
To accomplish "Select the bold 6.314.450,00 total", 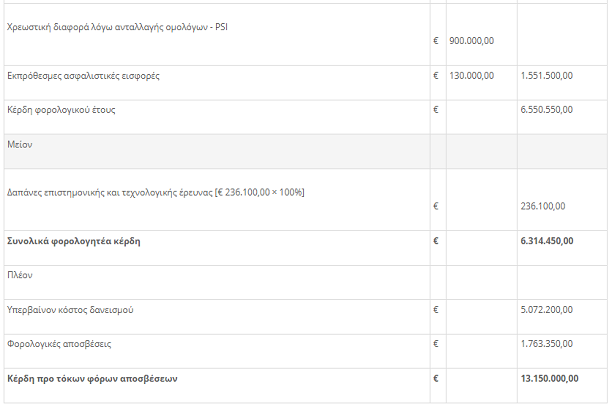I will 547,241.
